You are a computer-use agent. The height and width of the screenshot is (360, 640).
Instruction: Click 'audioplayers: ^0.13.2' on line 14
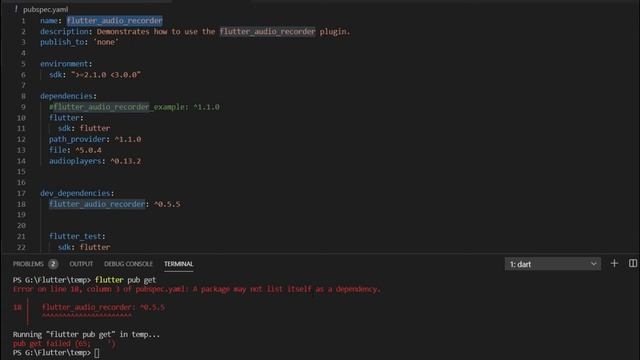pyautogui.click(x=95, y=161)
